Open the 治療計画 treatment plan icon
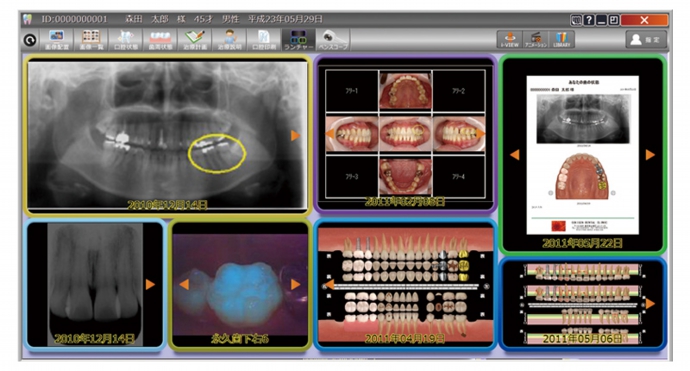The width and height of the screenshot is (690, 371). click(x=195, y=40)
